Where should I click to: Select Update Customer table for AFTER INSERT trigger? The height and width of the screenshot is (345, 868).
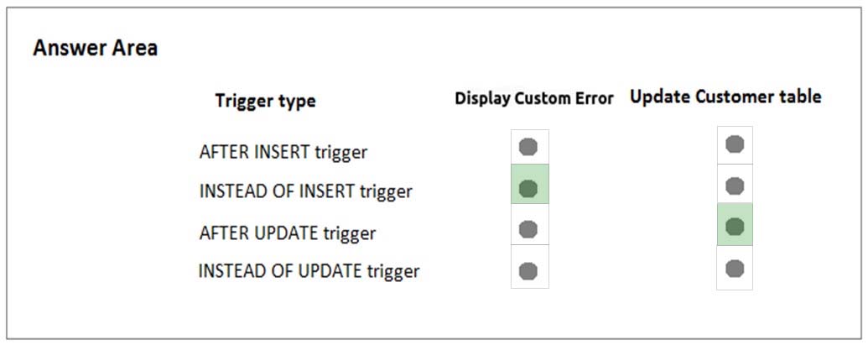[735, 144]
